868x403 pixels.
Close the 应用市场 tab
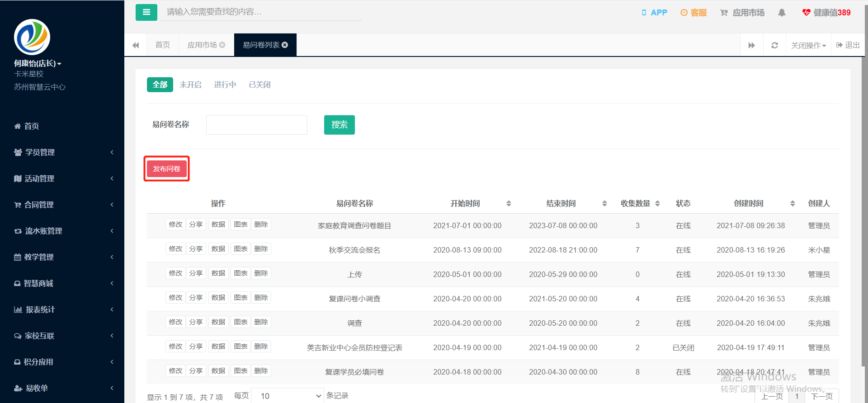222,45
